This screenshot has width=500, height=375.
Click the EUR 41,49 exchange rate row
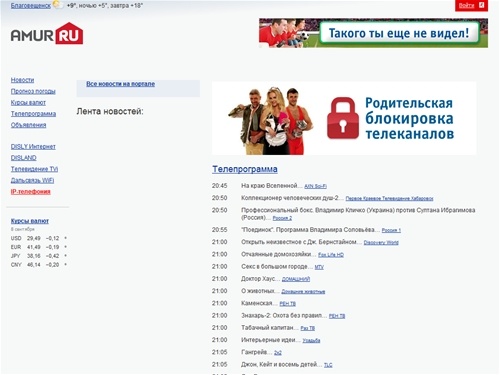pyautogui.click(x=39, y=247)
